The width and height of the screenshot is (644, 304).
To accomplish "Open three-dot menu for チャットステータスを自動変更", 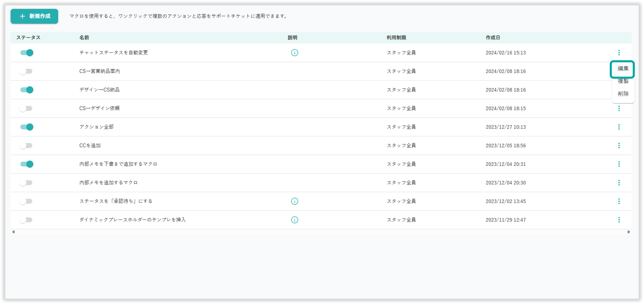I will pos(619,53).
